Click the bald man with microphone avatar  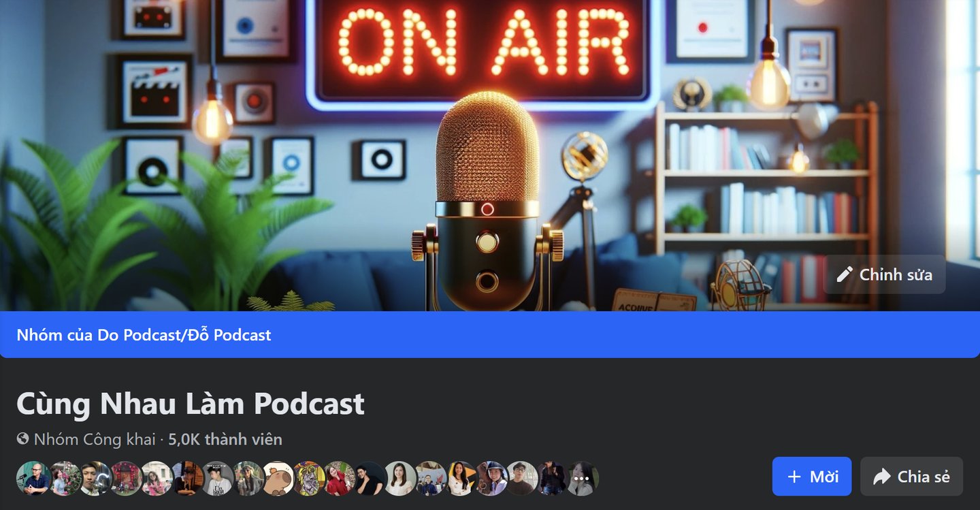[33, 478]
